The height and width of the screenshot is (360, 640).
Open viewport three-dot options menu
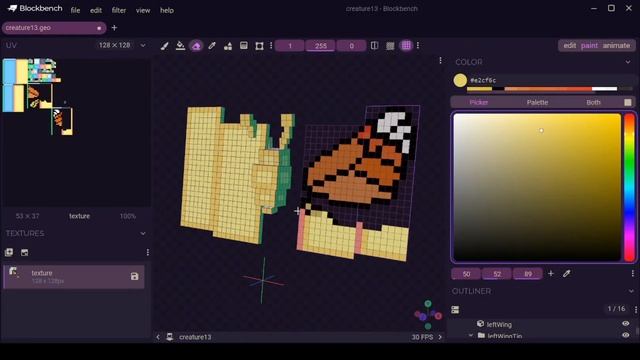(x=440, y=61)
